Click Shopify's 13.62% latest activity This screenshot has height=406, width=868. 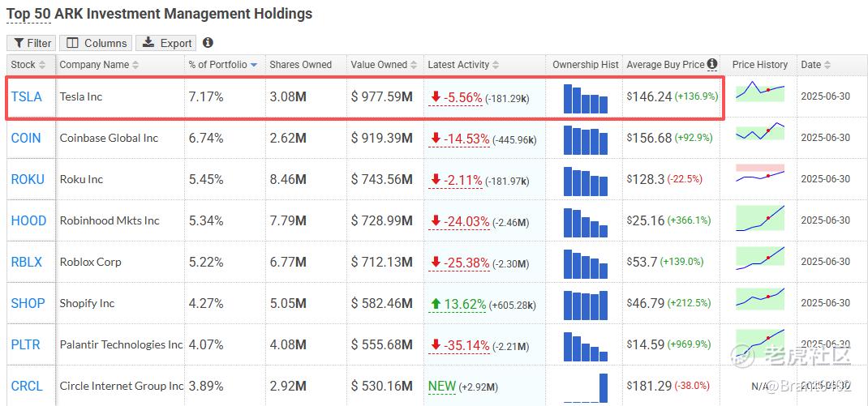458,304
